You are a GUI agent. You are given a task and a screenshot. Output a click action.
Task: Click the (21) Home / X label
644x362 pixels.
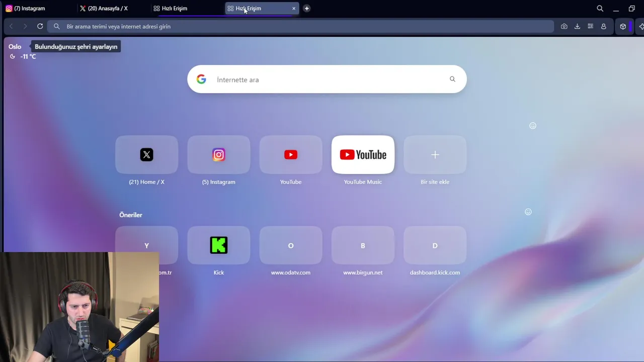146,182
